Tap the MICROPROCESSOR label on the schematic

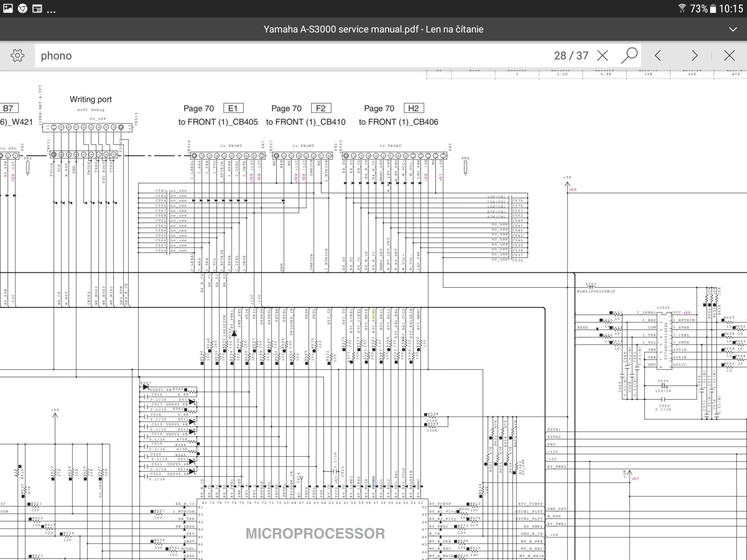click(x=315, y=533)
